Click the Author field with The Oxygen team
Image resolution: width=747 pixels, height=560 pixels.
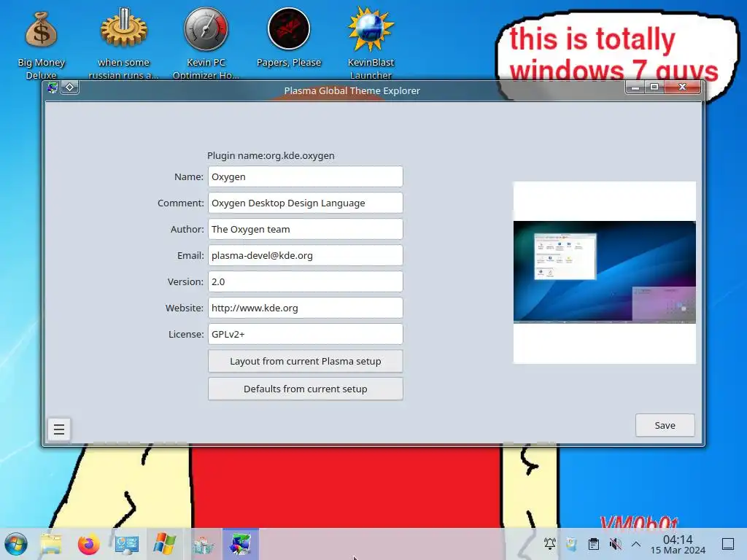point(306,229)
